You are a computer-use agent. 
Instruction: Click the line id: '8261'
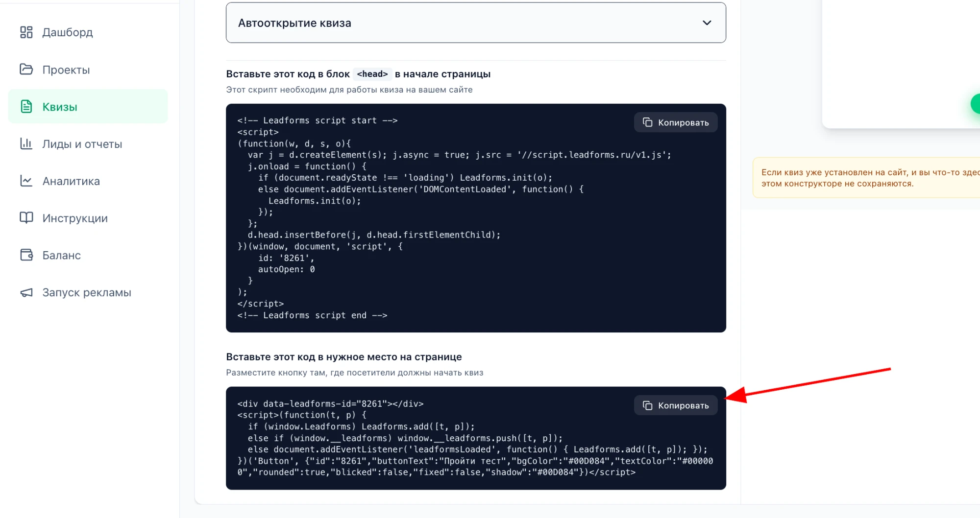(286, 258)
